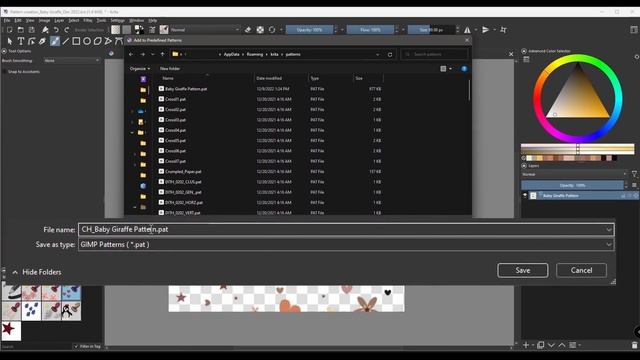The height and width of the screenshot is (360, 640).
Task: Sort files by Name column header
Action: click(x=168, y=78)
